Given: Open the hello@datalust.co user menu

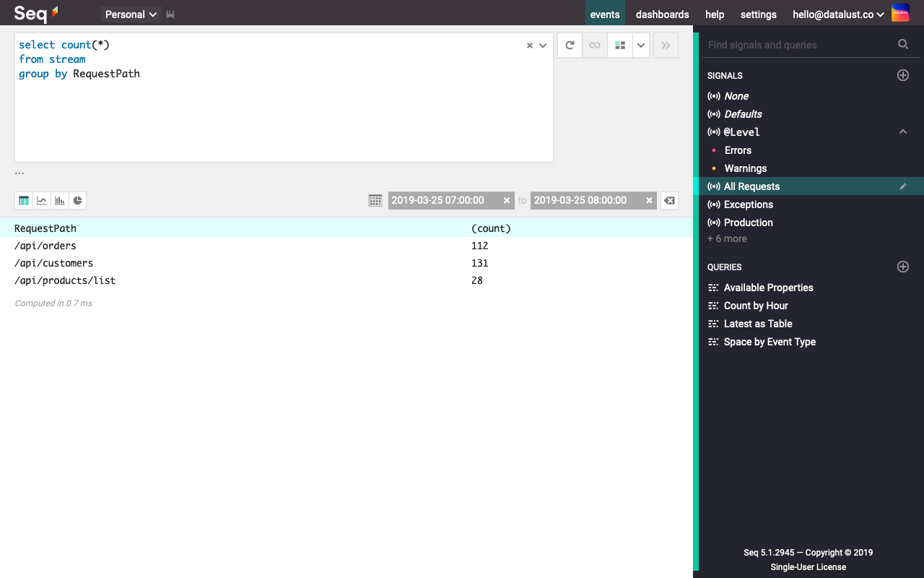Looking at the screenshot, I should click(838, 14).
